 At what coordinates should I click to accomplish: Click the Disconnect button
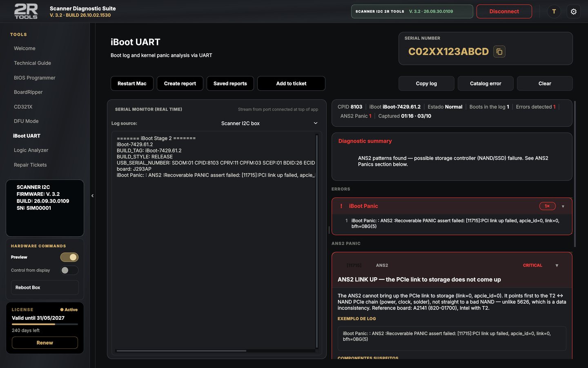tap(504, 11)
